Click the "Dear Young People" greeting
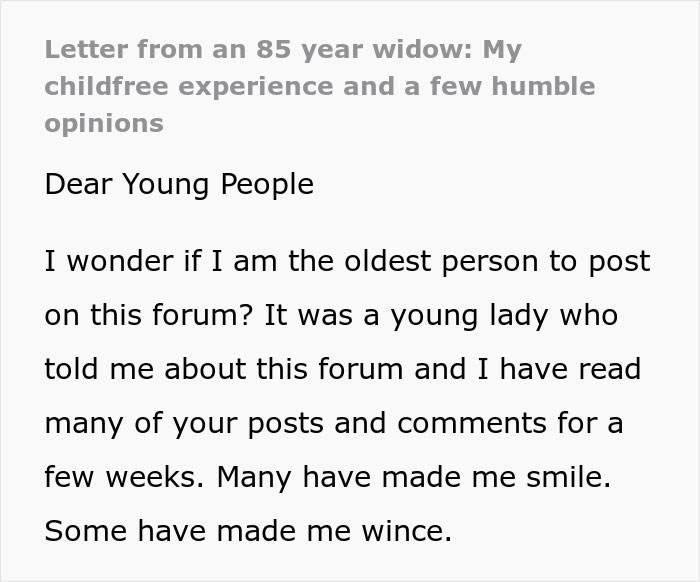This screenshot has width=700, height=582. [179, 184]
